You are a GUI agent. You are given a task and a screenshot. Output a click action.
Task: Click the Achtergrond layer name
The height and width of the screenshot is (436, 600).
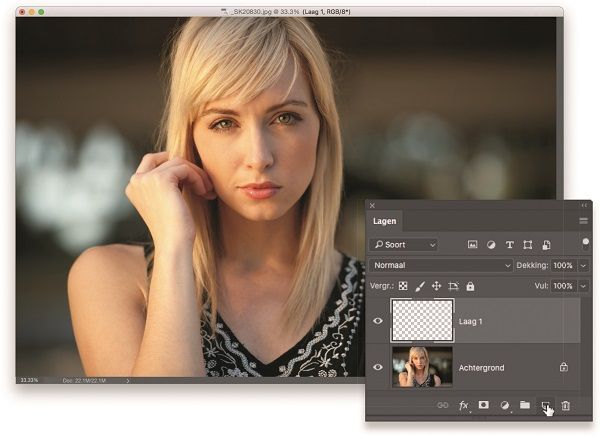click(481, 367)
